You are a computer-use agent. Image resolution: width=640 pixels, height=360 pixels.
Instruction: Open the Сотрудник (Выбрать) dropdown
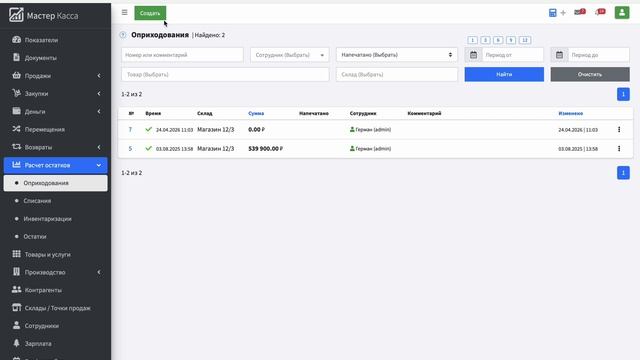click(289, 55)
